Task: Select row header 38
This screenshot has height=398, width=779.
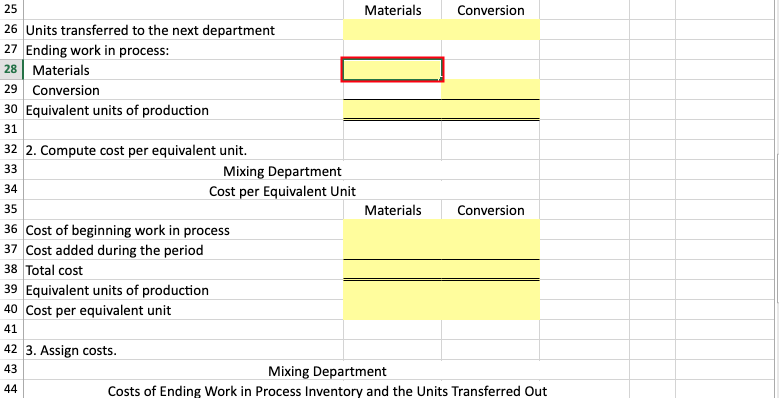Action: (11, 270)
